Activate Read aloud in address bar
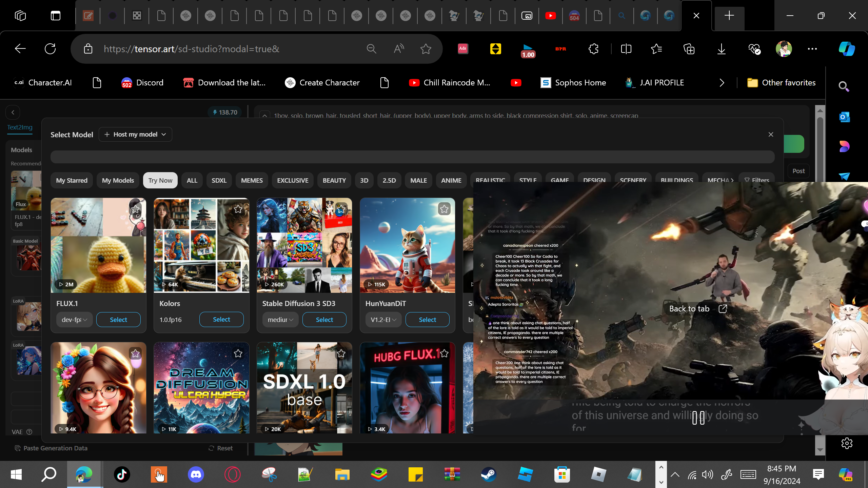The width and height of the screenshot is (868, 488). tap(399, 49)
